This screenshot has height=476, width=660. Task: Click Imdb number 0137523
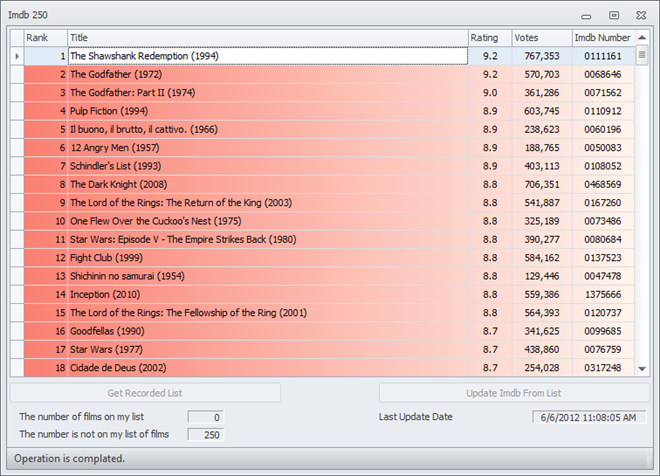(603, 258)
